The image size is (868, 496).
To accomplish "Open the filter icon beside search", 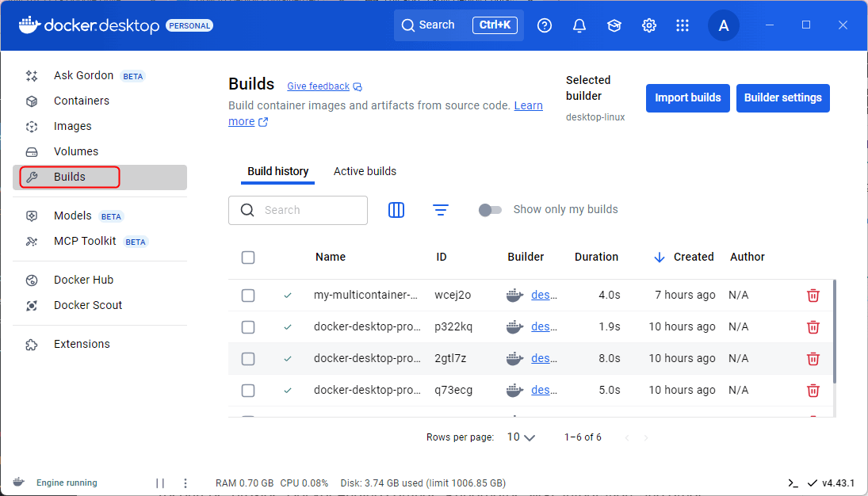I will [441, 210].
